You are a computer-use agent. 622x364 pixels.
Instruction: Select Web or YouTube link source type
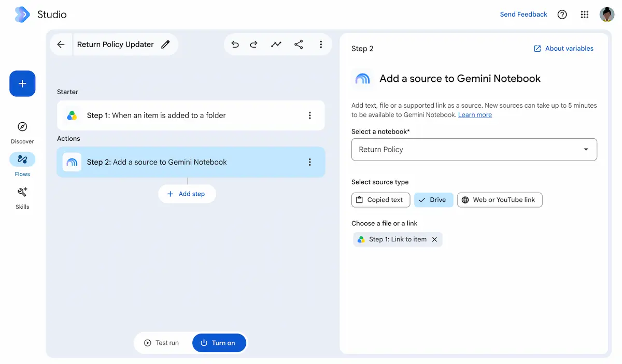pos(500,200)
